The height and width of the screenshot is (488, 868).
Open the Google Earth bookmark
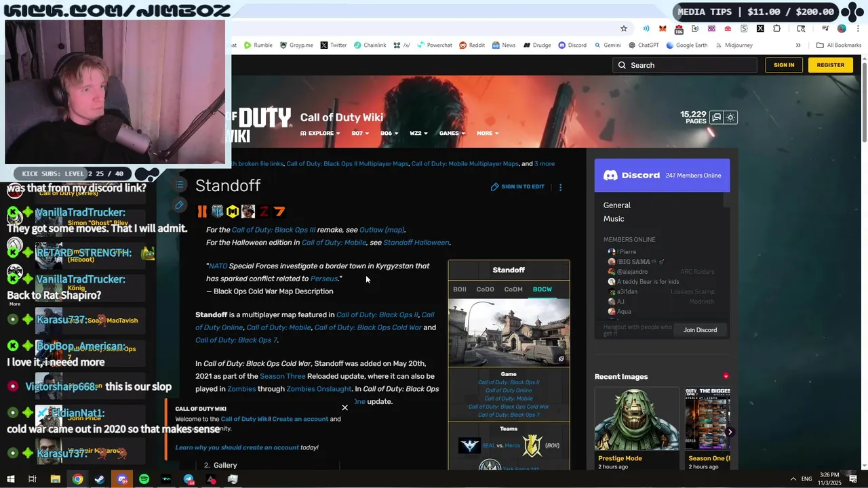(x=687, y=45)
